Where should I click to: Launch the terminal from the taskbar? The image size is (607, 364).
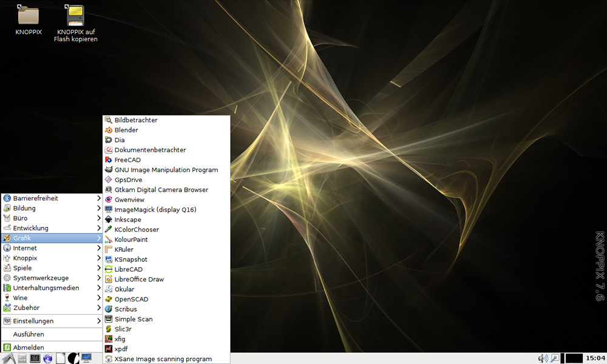pyautogui.click(x=35, y=359)
